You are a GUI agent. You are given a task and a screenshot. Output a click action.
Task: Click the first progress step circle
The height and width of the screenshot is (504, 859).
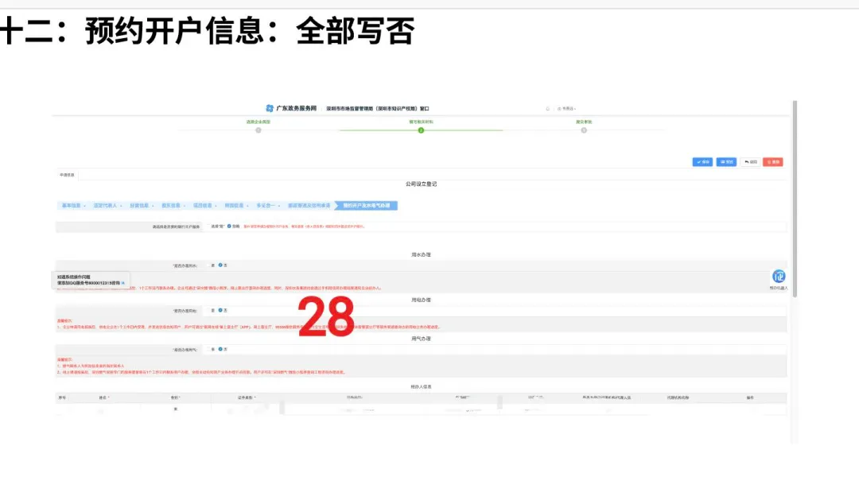[x=258, y=130]
